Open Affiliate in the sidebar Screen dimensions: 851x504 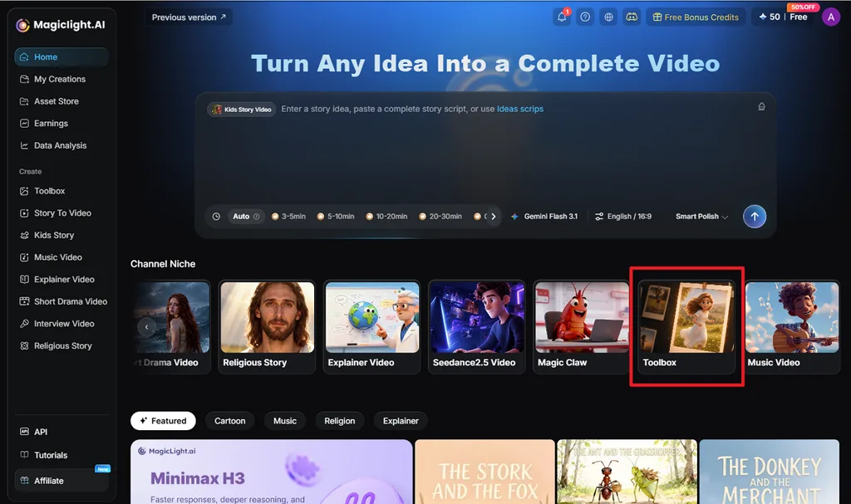61,481
